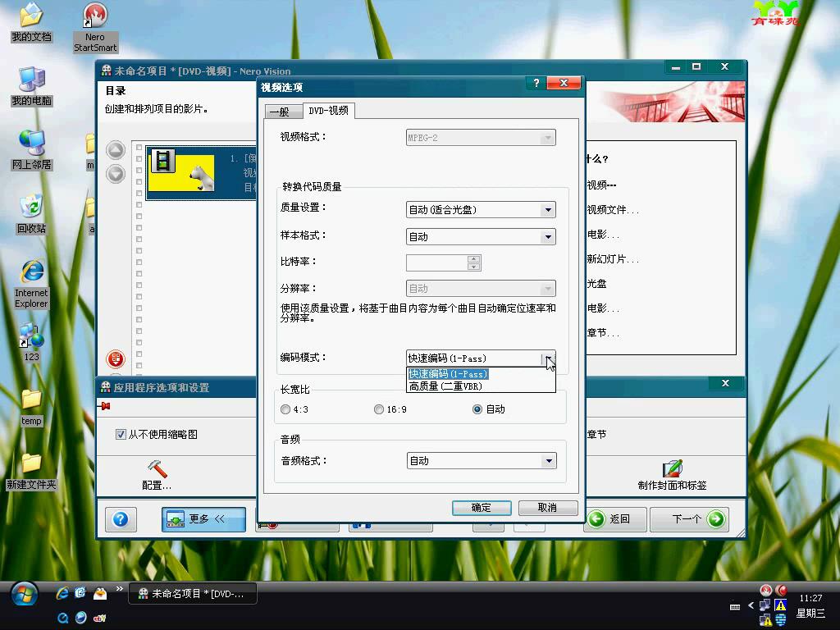Click the 视频格式 MPEG-2 combo box
840x630 pixels.
coord(481,138)
